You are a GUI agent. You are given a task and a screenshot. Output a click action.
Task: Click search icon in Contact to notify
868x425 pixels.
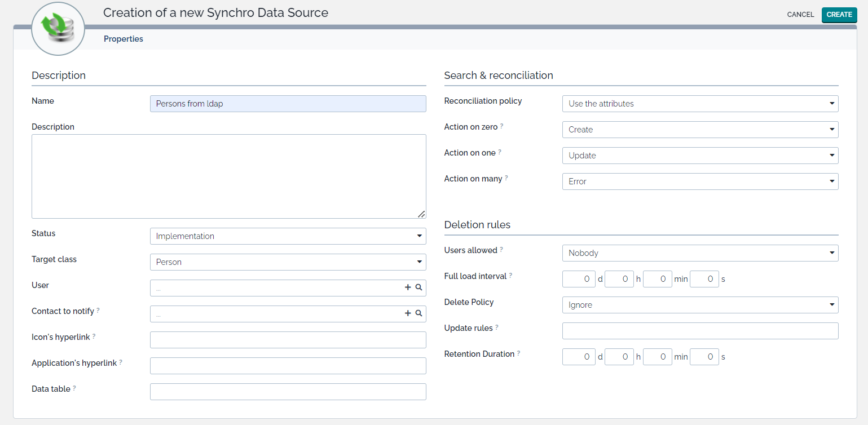pos(418,313)
